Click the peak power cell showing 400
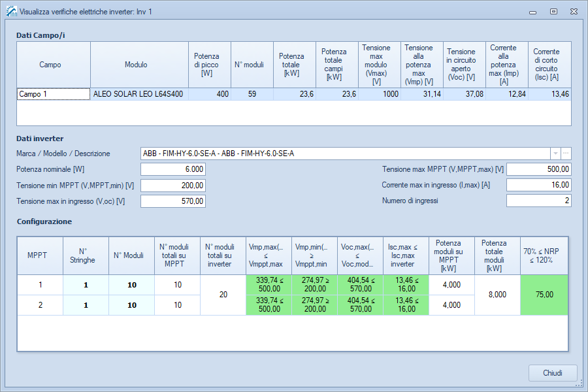The image size is (588, 392). (x=210, y=94)
